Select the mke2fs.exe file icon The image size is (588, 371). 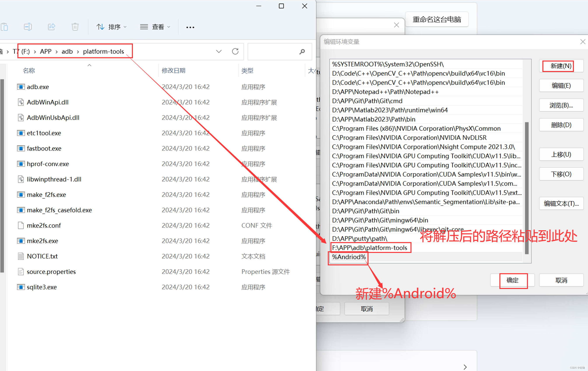tap(21, 241)
